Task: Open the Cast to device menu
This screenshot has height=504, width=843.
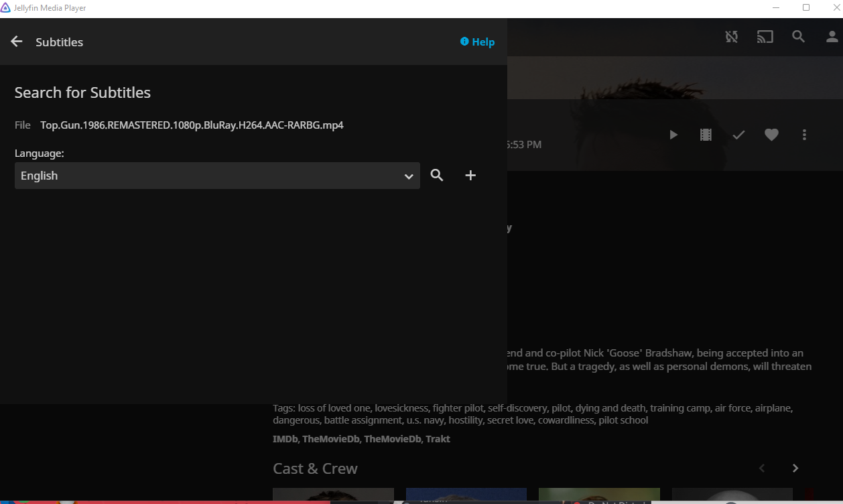Action: tap(765, 37)
